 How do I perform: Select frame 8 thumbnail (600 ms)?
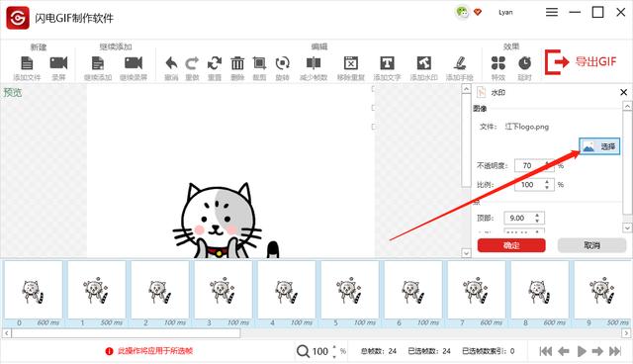point(540,290)
